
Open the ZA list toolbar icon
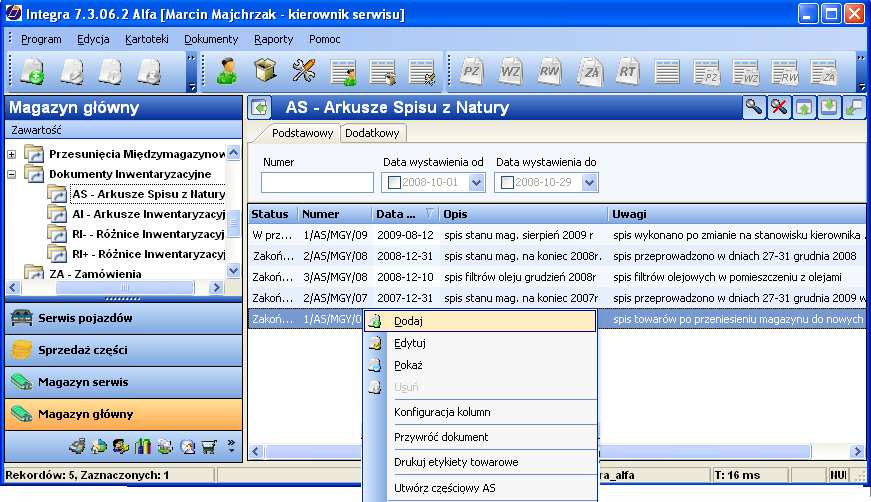[824, 73]
